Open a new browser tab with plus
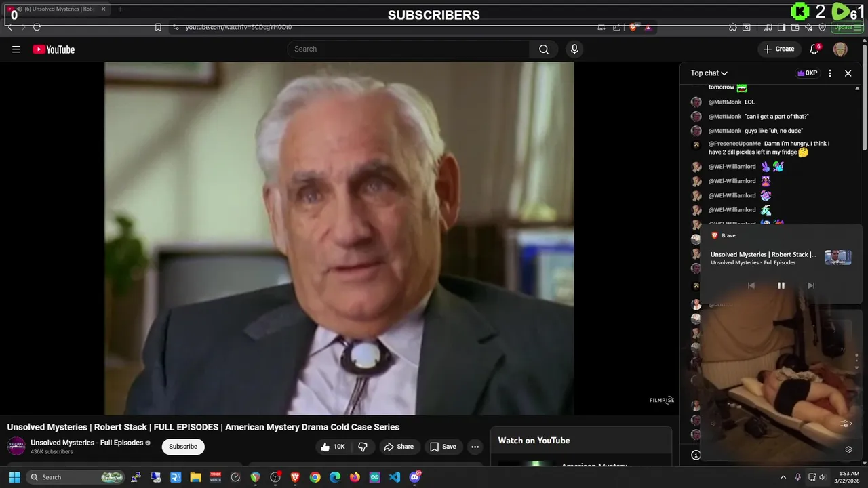Viewport: 868px width, 488px height. (x=120, y=9)
